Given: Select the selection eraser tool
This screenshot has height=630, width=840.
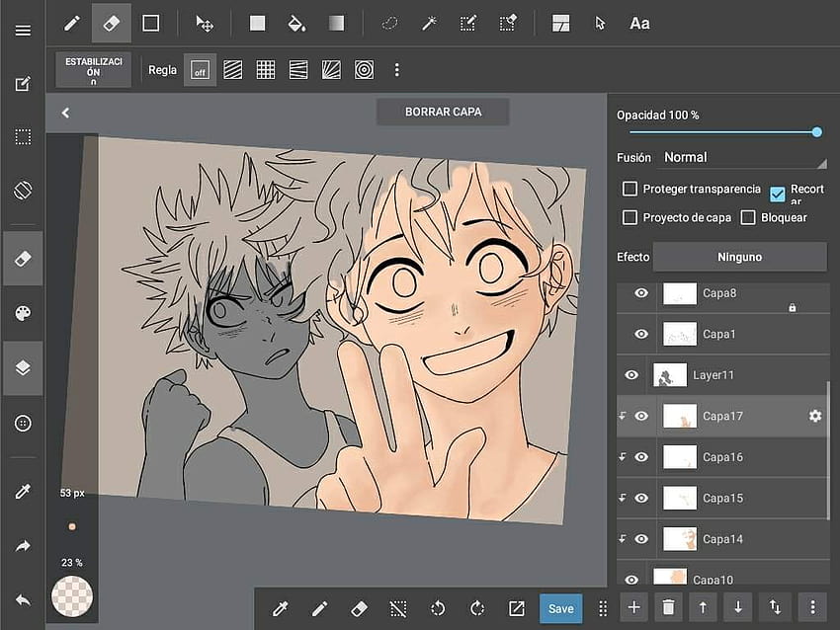Looking at the screenshot, I should [507, 24].
